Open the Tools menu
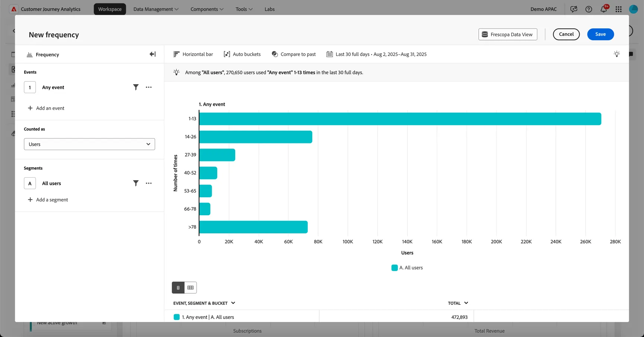 pyautogui.click(x=244, y=9)
